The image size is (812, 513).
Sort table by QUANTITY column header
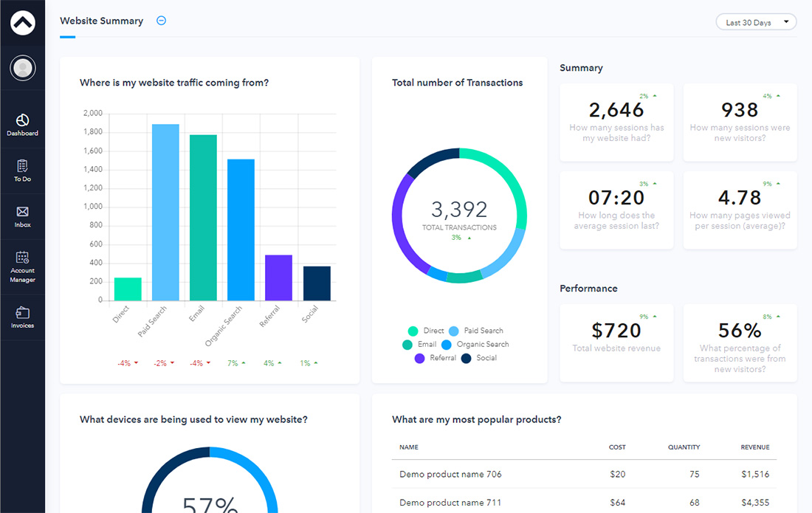click(684, 447)
